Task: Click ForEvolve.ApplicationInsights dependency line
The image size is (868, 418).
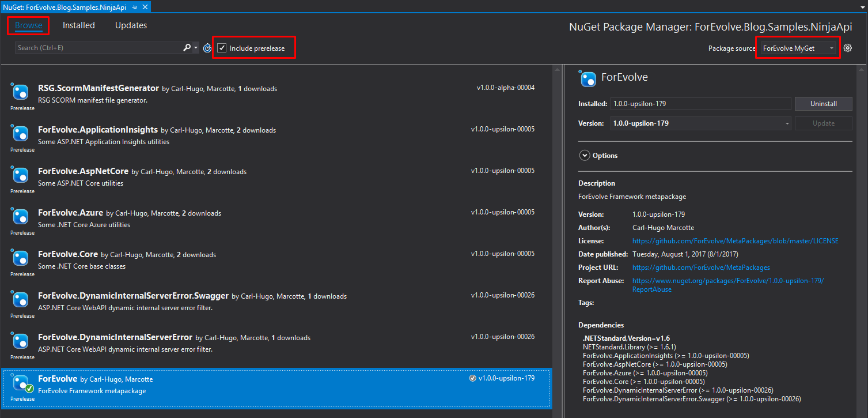Action: click(666, 356)
